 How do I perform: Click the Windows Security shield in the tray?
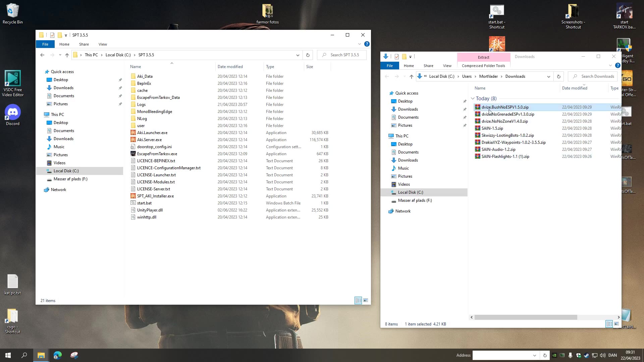[579, 355]
